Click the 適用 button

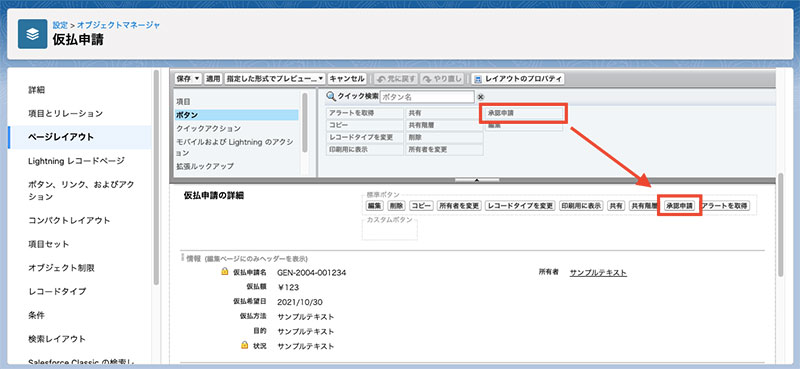pyautogui.click(x=213, y=79)
